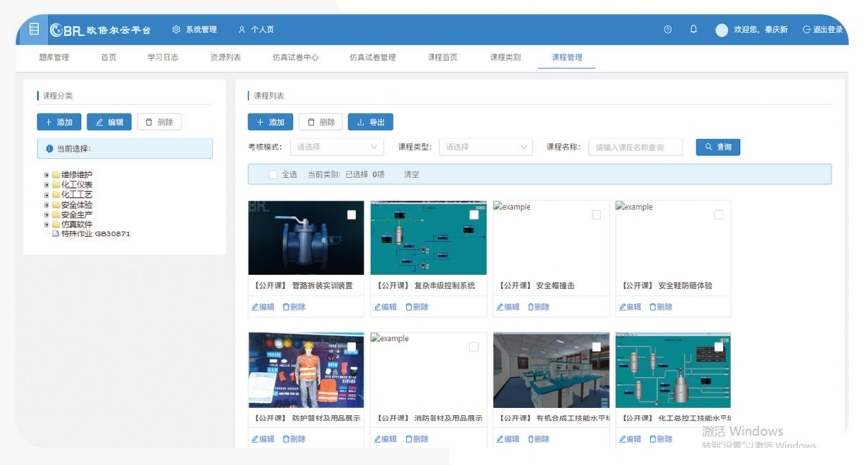Screen dimensions: 868x465
Task: Open the help question-mark icon
Action: coord(668,30)
